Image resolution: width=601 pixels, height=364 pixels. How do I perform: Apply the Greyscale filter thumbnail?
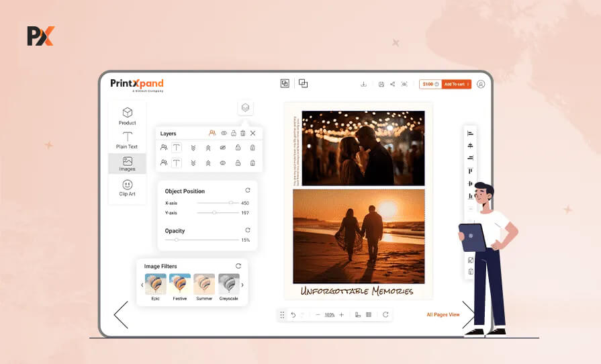pyautogui.click(x=228, y=285)
